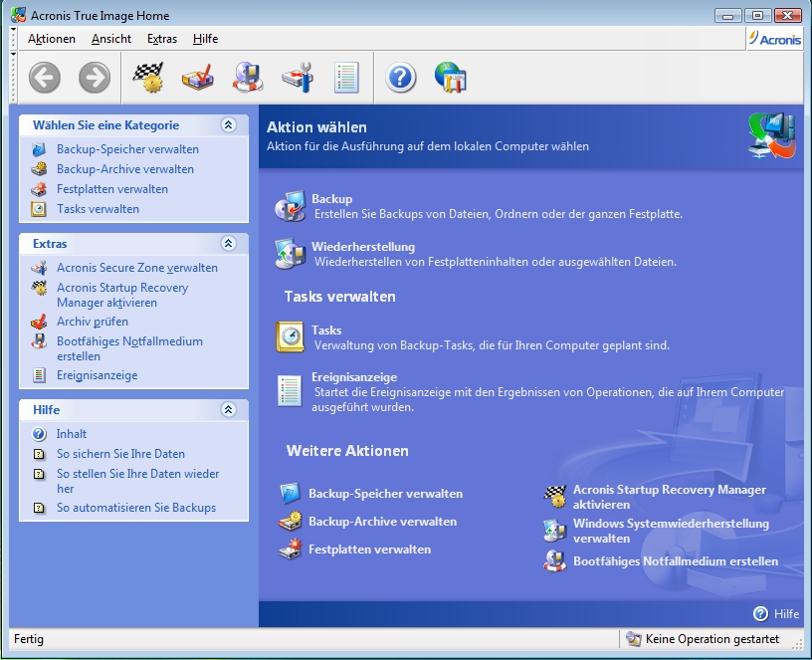The height and width of the screenshot is (660, 812).
Task: Click Backup-Speicher verwalten under Weitere Aktionen
Action: click(x=386, y=494)
